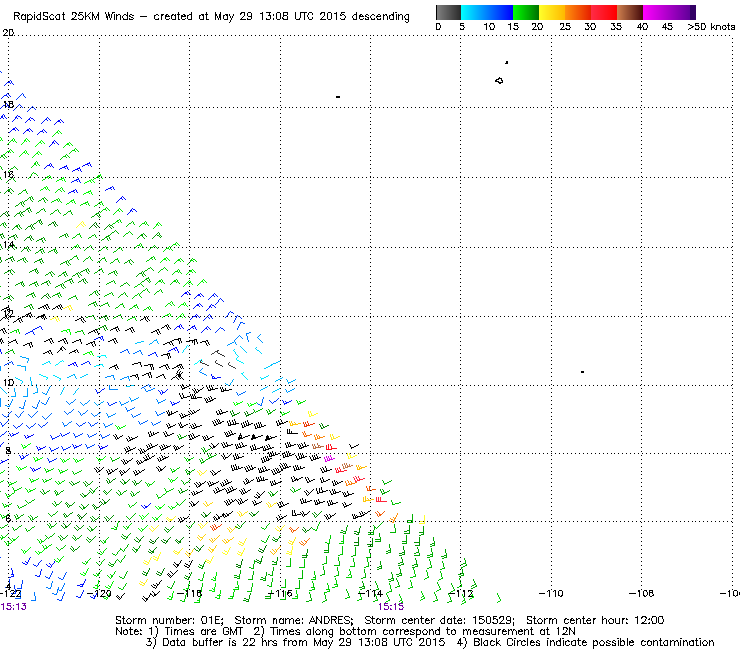This screenshot has width=740, height=650.
Task: Click the '-108' longitude axis label
Action: pos(641,593)
